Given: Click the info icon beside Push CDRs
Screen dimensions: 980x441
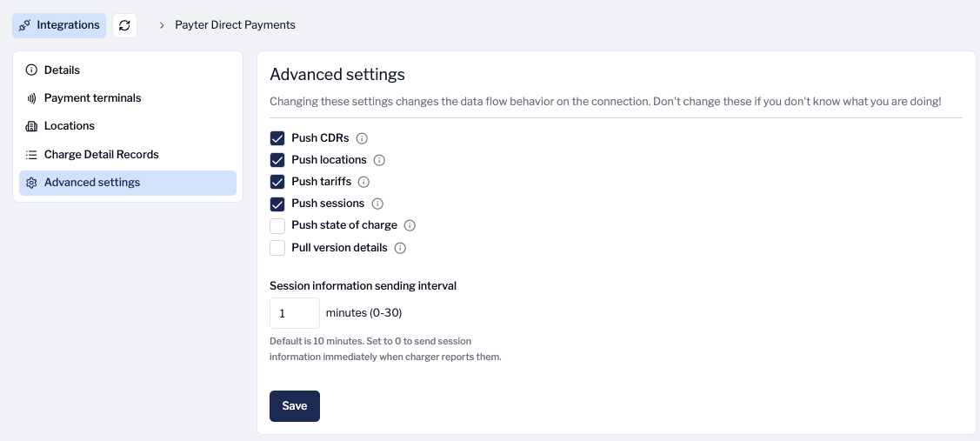Looking at the screenshot, I should click(x=363, y=138).
